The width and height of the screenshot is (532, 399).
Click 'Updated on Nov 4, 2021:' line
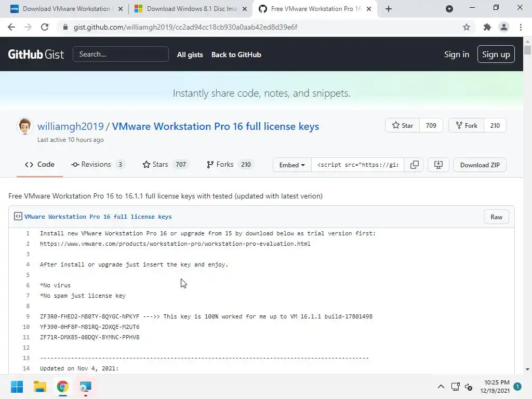(x=79, y=368)
